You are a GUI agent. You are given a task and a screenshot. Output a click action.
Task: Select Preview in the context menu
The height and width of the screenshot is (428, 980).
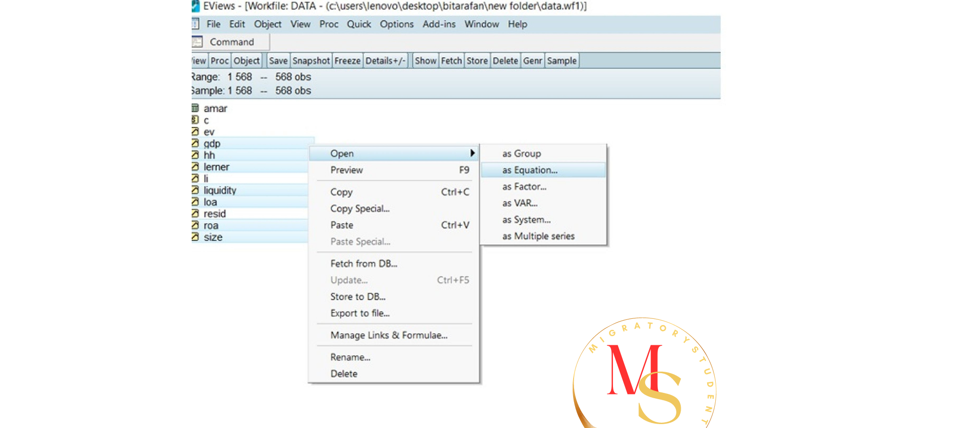click(394, 170)
